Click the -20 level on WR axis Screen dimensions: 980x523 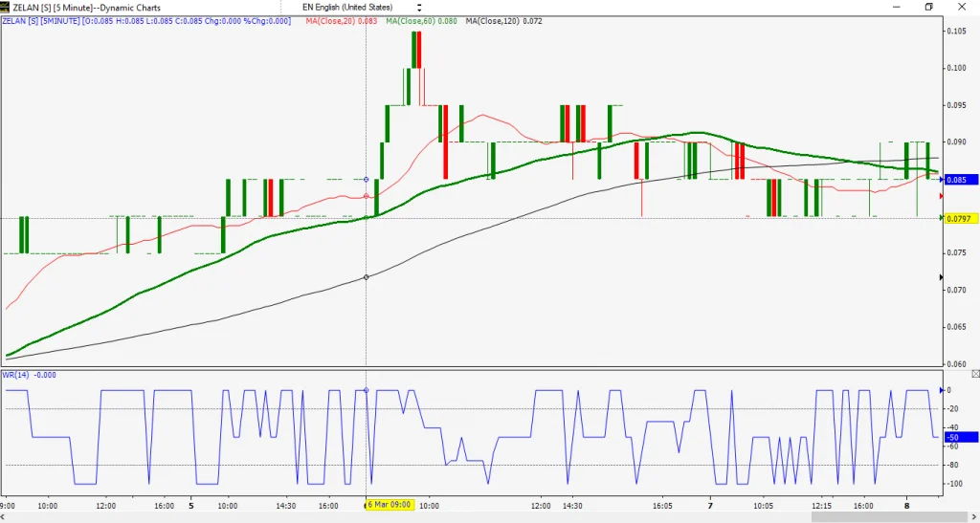(x=953, y=409)
